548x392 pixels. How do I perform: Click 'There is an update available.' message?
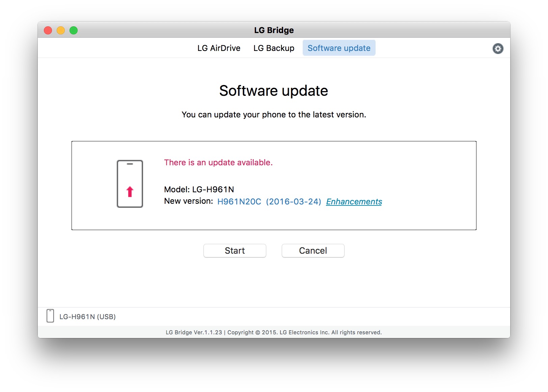click(218, 163)
